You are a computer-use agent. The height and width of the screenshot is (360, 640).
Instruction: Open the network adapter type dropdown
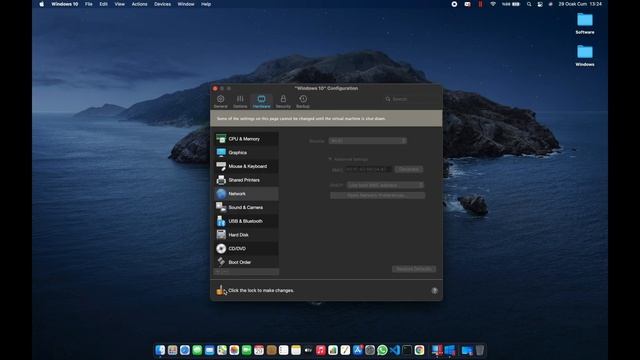click(x=385, y=185)
